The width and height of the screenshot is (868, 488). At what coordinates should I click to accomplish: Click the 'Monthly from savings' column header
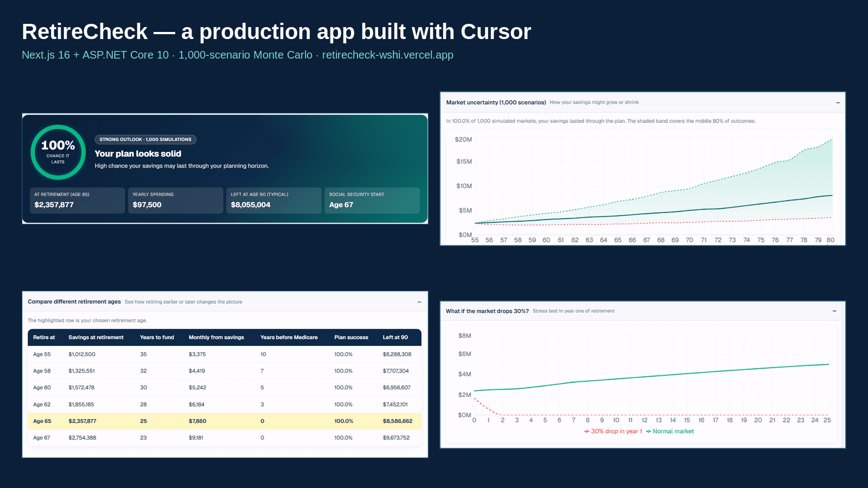click(216, 337)
